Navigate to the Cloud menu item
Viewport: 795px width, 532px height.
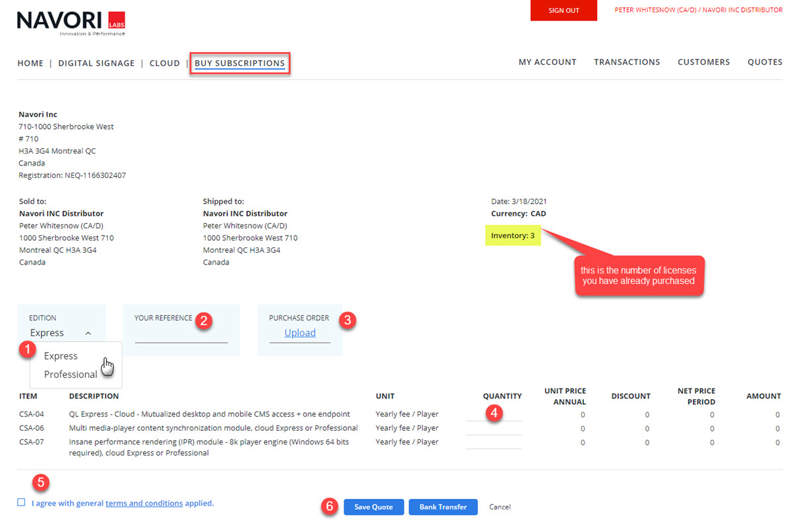[x=164, y=64]
